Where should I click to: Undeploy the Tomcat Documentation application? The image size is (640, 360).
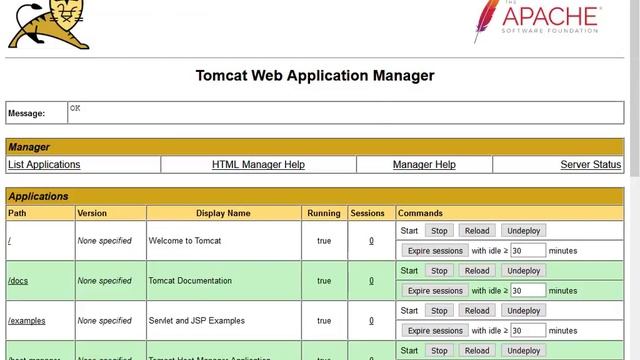(x=524, y=271)
